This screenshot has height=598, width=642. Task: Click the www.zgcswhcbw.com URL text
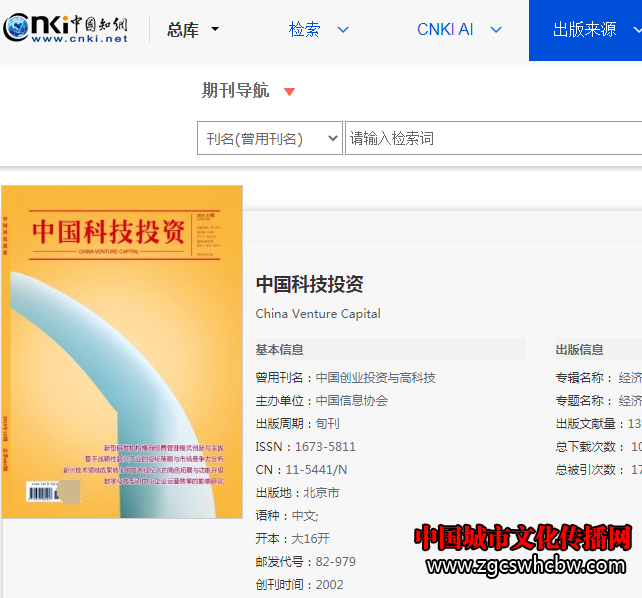[524, 568]
